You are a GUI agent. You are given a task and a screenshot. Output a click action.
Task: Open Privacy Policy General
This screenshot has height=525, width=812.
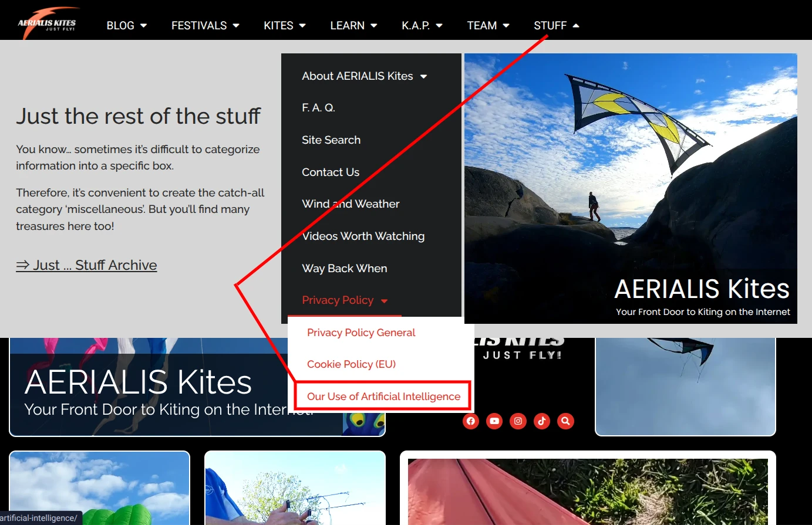click(x=361, y=333)
